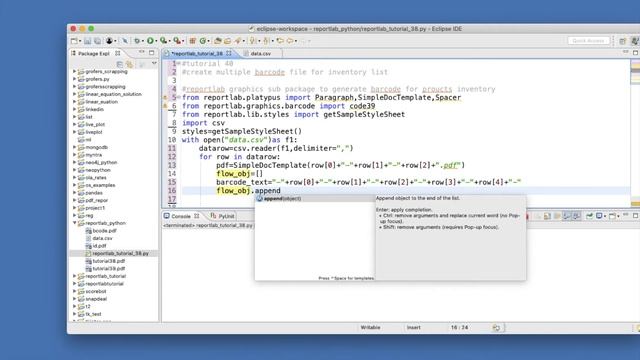This screenshot has height=360, width=640.
Task: Expand the pandas project
Action: pos(75,193)
